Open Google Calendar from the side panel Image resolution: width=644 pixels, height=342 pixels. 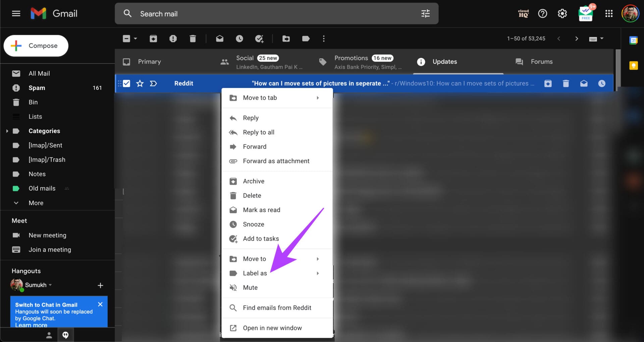tap(633, 40)
